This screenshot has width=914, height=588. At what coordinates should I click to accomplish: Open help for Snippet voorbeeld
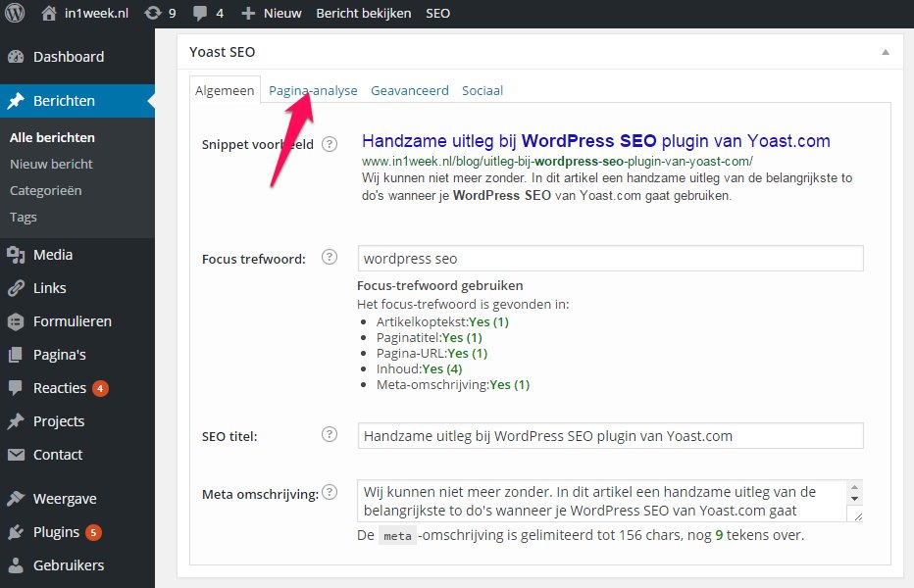pyautogui.click(x=330, y=144)
